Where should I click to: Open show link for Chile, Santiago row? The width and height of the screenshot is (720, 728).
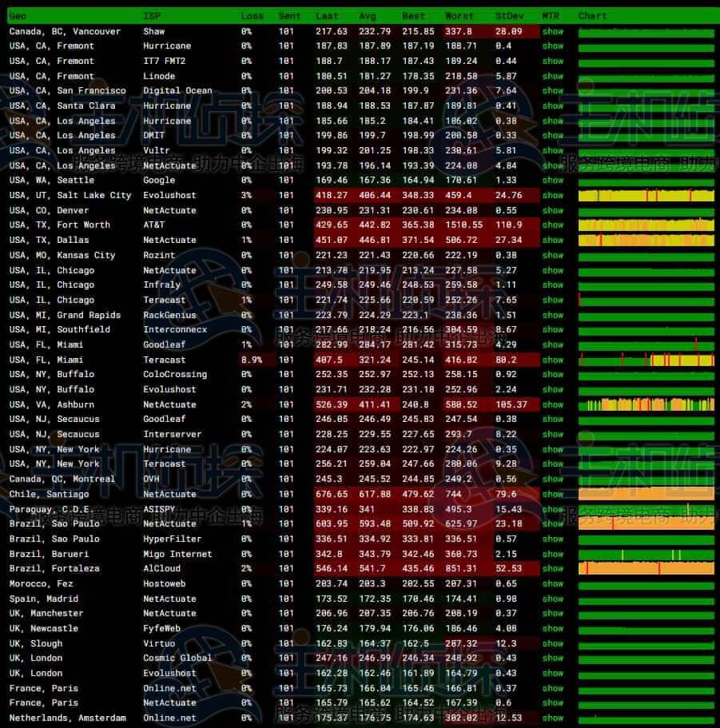(x=552, y=494)
